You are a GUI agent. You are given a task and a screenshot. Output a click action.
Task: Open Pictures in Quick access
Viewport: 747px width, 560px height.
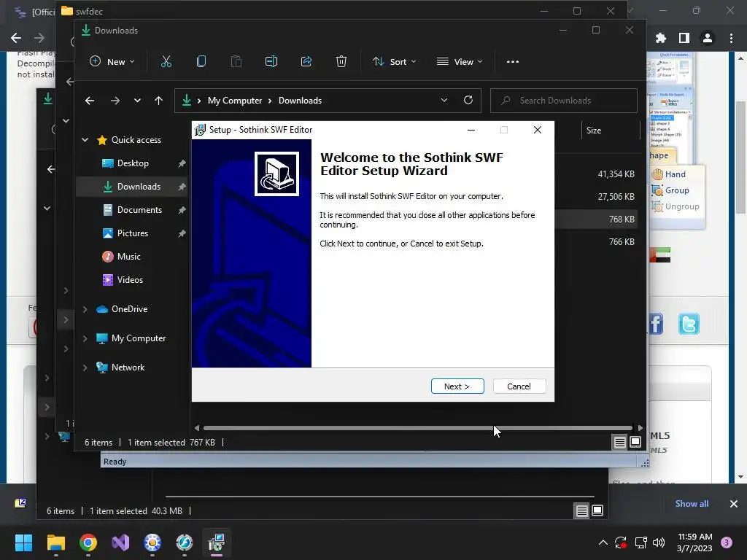pyautogui.click(x=133, y=233)
